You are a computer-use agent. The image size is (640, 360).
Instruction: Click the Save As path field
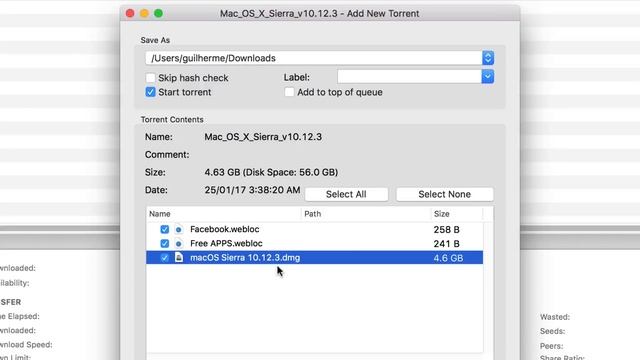(x=313, y=58)
